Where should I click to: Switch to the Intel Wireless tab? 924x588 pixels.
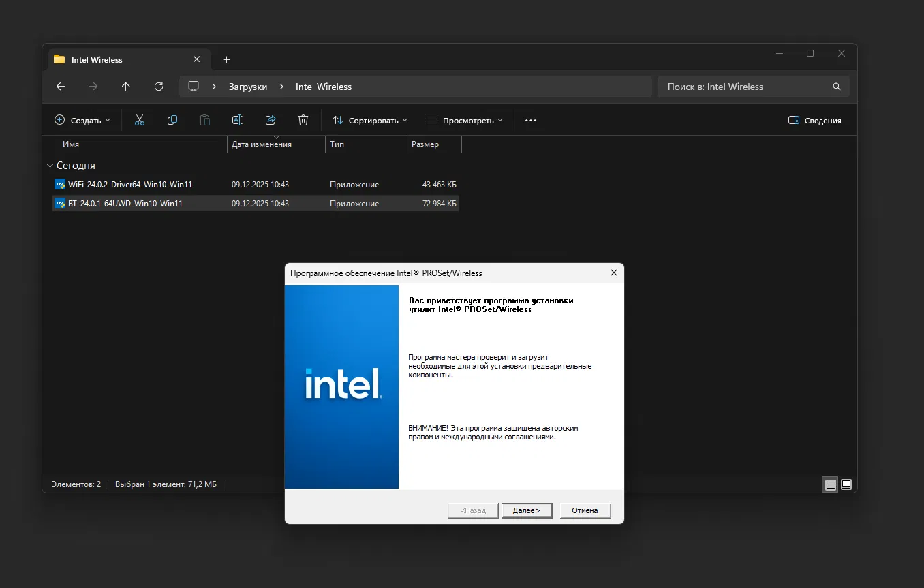[x=95, y=60]
